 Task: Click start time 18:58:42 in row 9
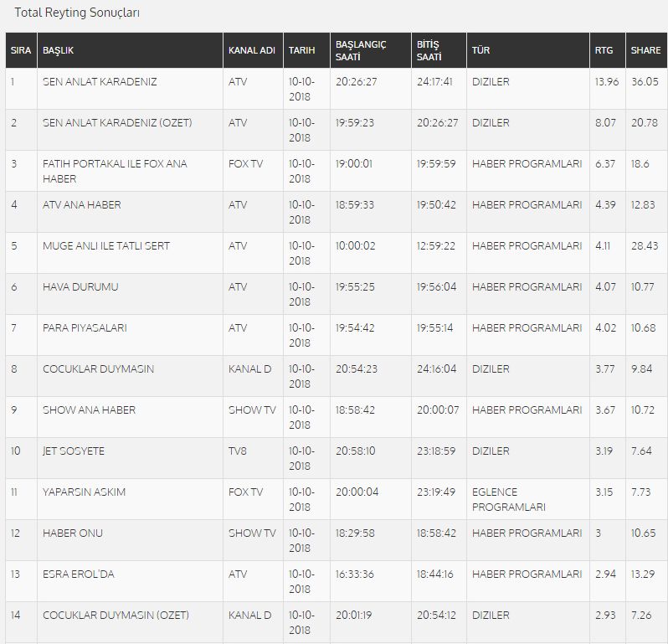click(x=355, y=410)
